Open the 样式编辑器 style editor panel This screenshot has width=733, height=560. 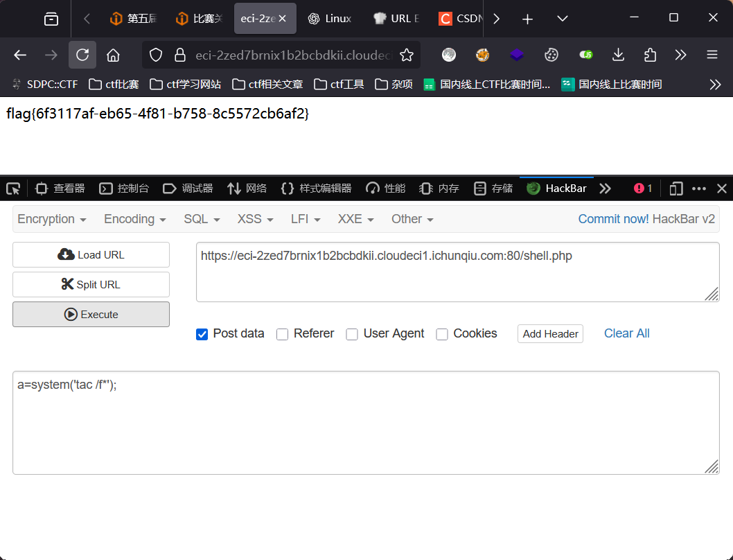[316, 189]
